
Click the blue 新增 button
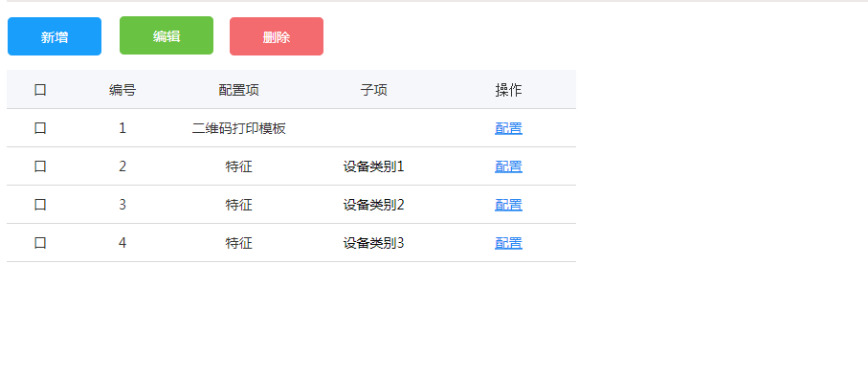point(55,36)
